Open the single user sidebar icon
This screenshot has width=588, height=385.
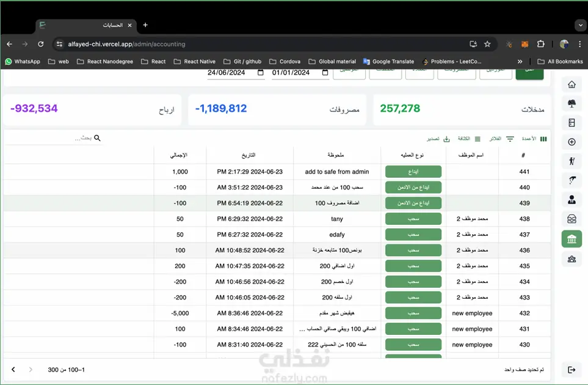572,200
